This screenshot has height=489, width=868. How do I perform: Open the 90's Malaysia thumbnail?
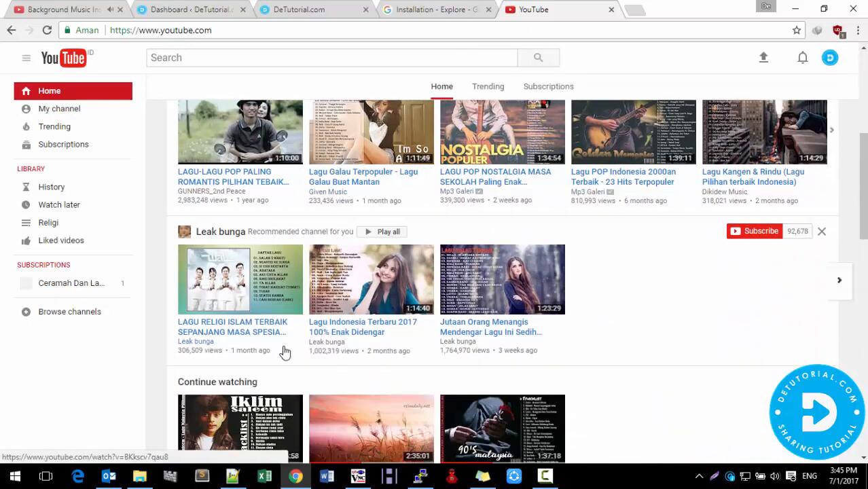coord(503,429)
